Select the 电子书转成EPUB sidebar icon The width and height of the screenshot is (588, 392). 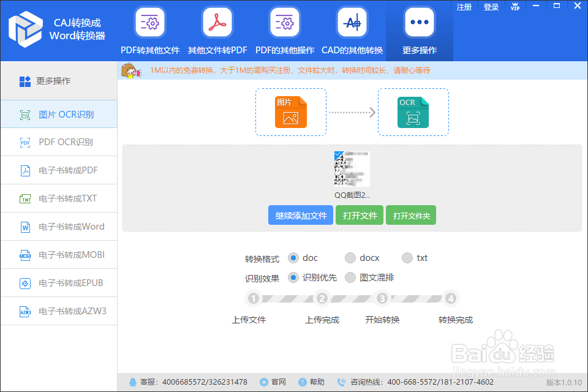click(58, 283)
